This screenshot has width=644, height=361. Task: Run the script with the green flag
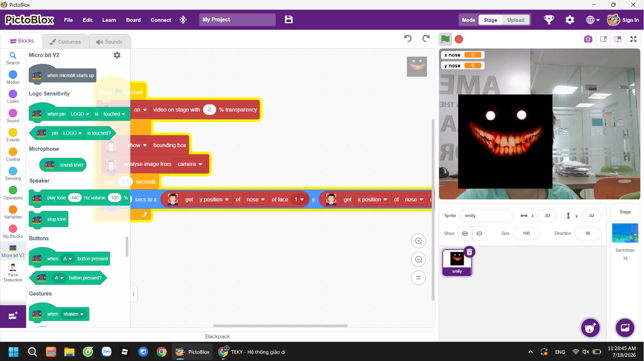(x=445, y=39)
